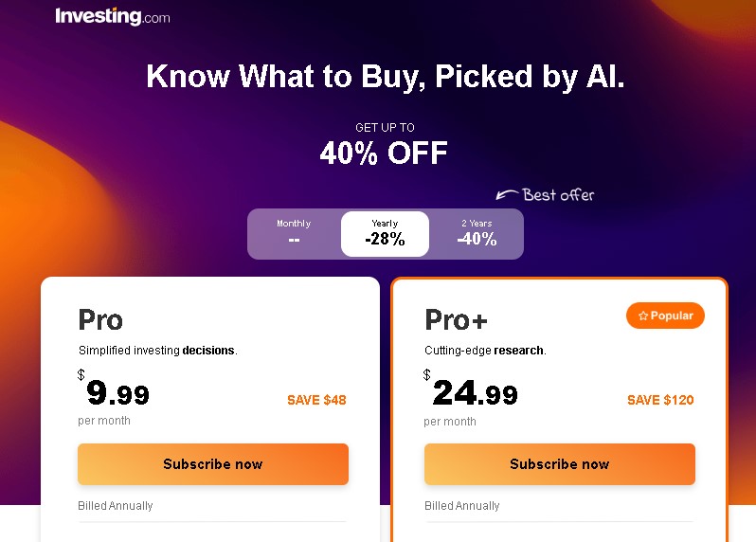Subscribe now to the Pro plan
The image size is (756, 542).
(213, 464)
